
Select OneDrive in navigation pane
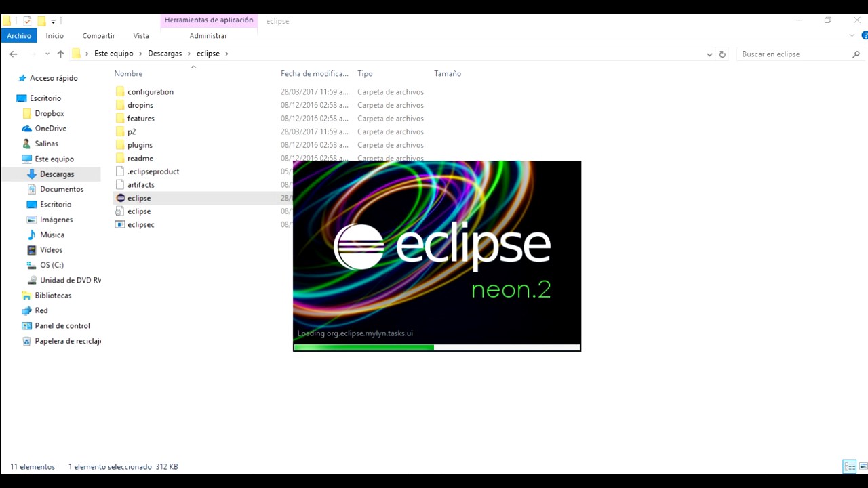click(x=50, y=129)
